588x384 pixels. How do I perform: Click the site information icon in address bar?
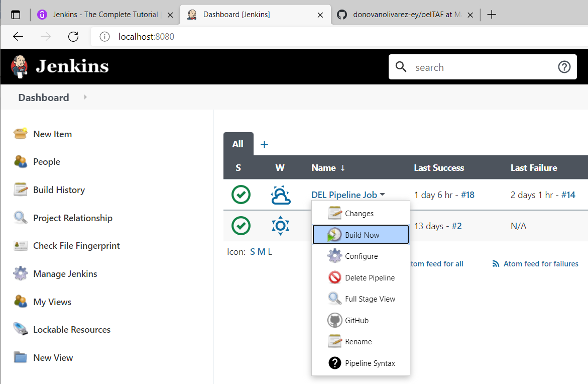(x=104, y=36)
